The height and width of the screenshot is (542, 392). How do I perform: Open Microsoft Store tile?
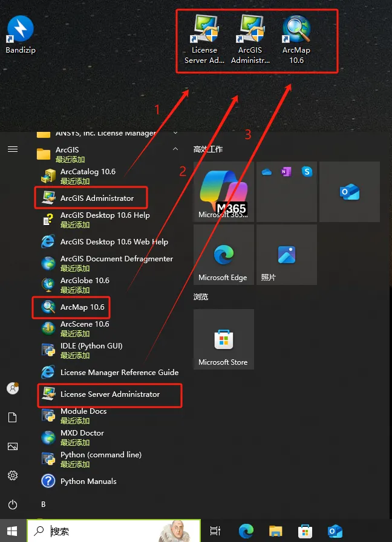click(x=224, y=339)
